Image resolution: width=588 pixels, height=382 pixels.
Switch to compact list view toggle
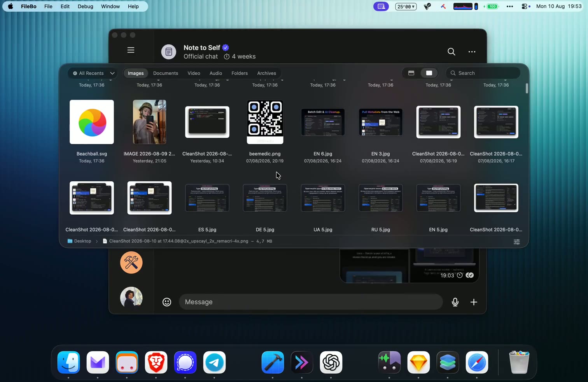coord(411,73)
